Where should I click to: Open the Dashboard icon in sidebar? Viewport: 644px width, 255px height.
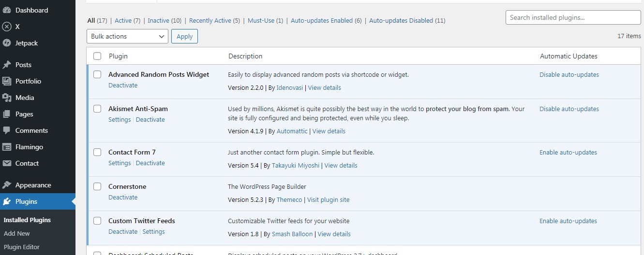7,10
